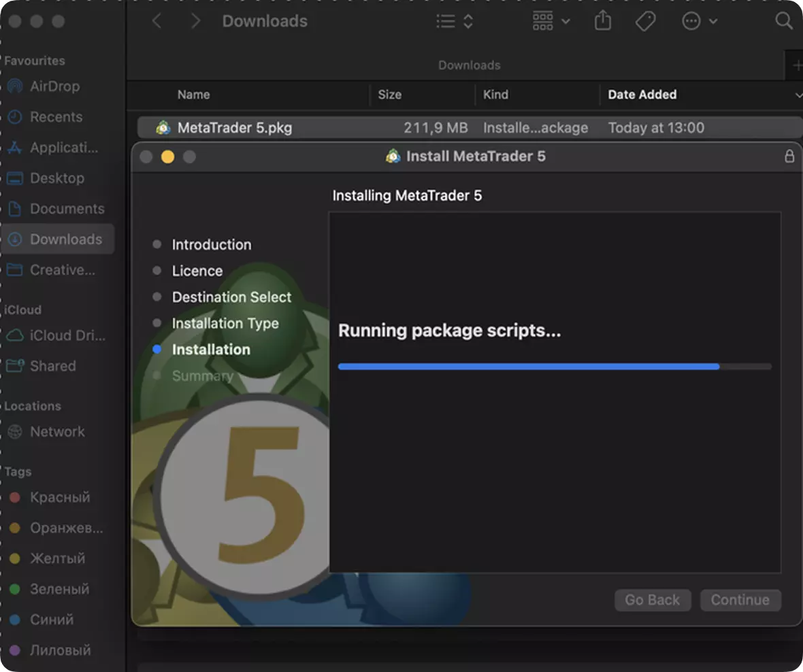The height and width of the screenshot is (672, 803).
Task: Click the Tags icon in Finder toolbar
Action: coord(645,22)
